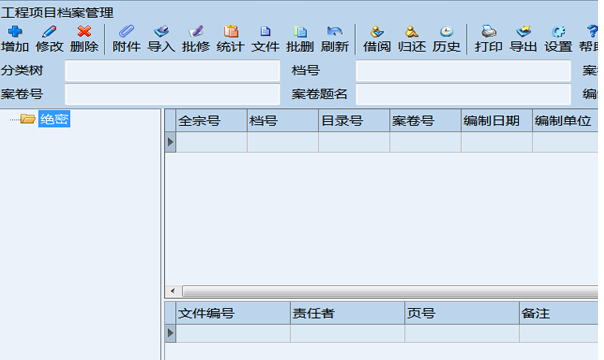Click the 档号 search input field
The image size is (604, 360).
(463, 70)
